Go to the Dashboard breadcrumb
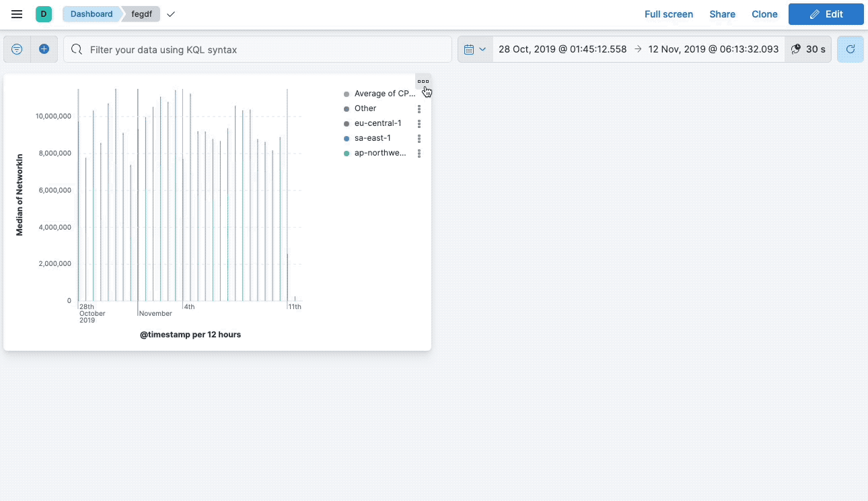Screen dimensions: 868x501 (92, 14)
